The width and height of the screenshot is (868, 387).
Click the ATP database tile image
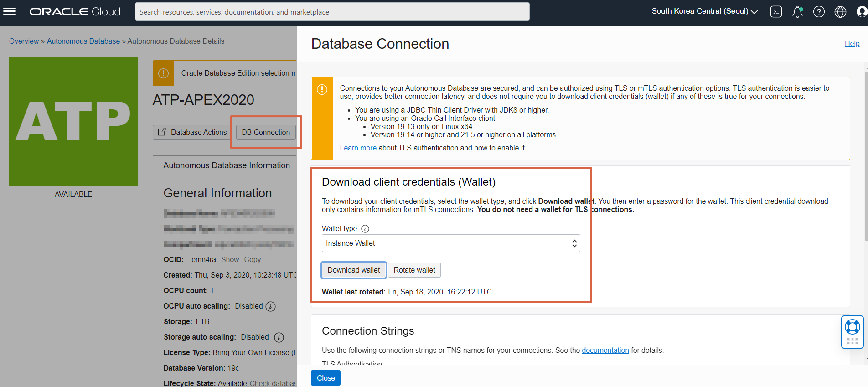click(x=73, y=121)
